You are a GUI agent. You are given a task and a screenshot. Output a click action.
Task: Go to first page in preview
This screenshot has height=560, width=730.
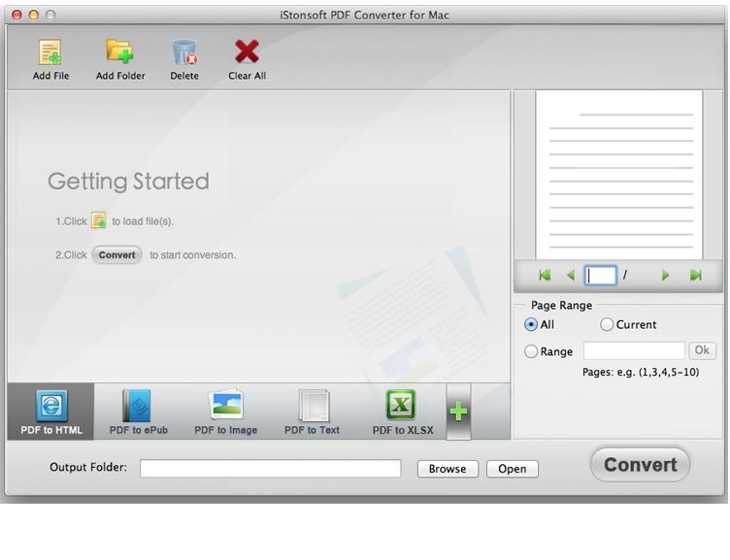tap(545, 275)
